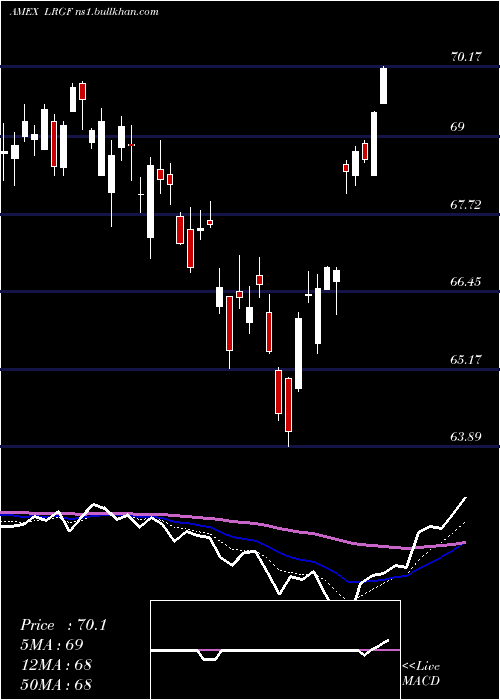Click the Price : 70.1 readout

(64, 625)
